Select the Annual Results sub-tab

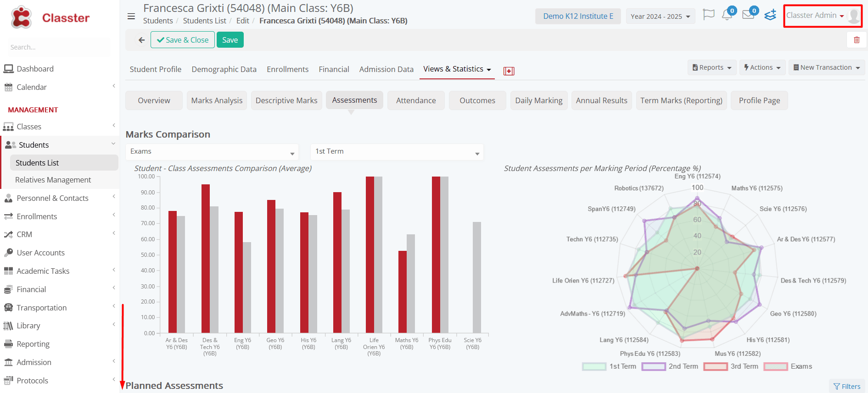(602, 100)
